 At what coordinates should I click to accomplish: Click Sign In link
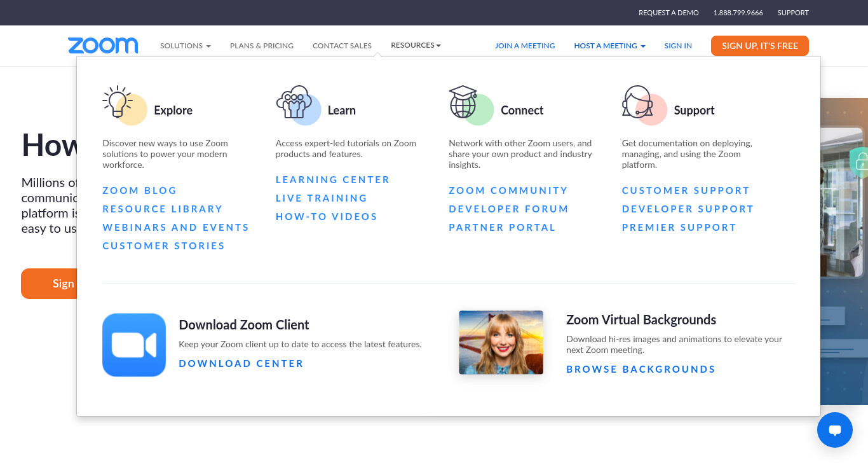pos(678,46)
